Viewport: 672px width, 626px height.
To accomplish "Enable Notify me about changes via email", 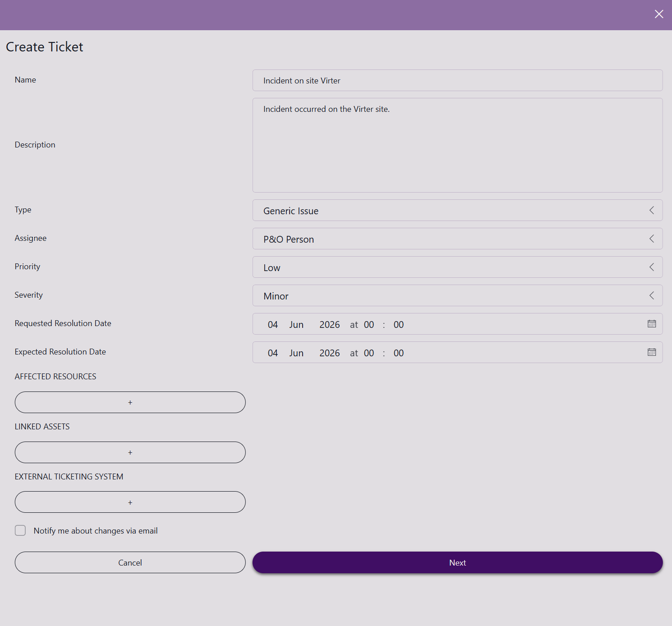I will [20, 530].
